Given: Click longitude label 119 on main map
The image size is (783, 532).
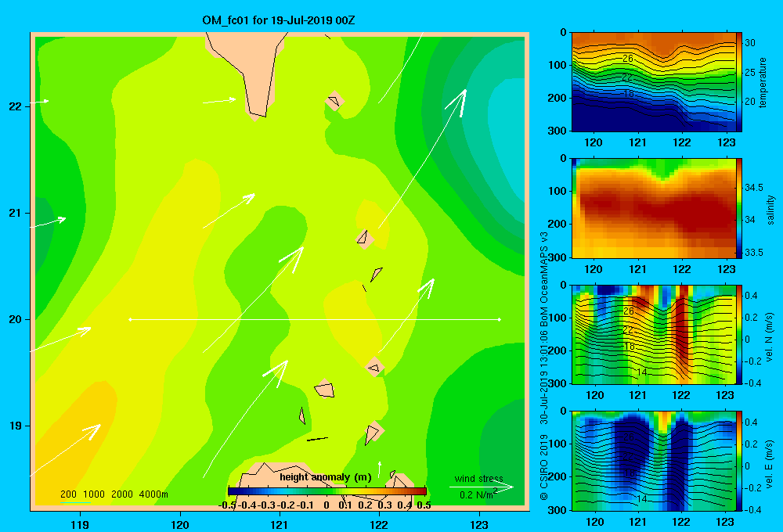Looking at the screenshot, I should 81,525.
